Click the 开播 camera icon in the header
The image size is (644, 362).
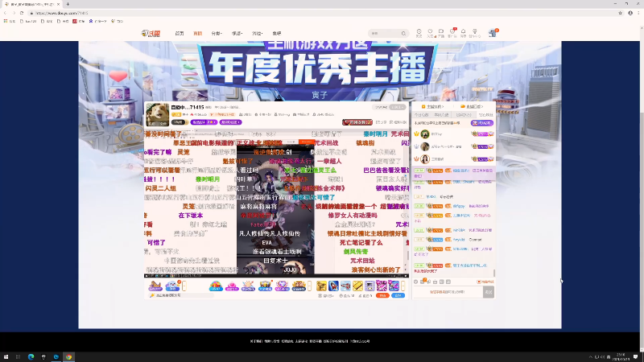click(x=440, y=33)
